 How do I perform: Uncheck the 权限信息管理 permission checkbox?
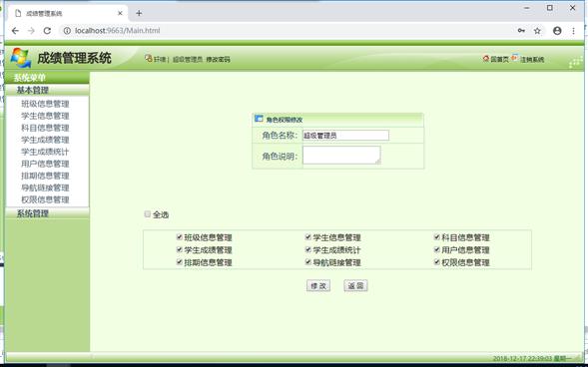[x=437, y=261]
